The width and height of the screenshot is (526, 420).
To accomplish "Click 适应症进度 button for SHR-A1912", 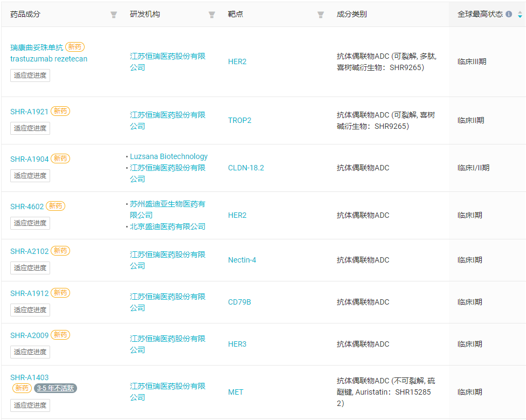I will pyautogui.click(x=30, y=310).
